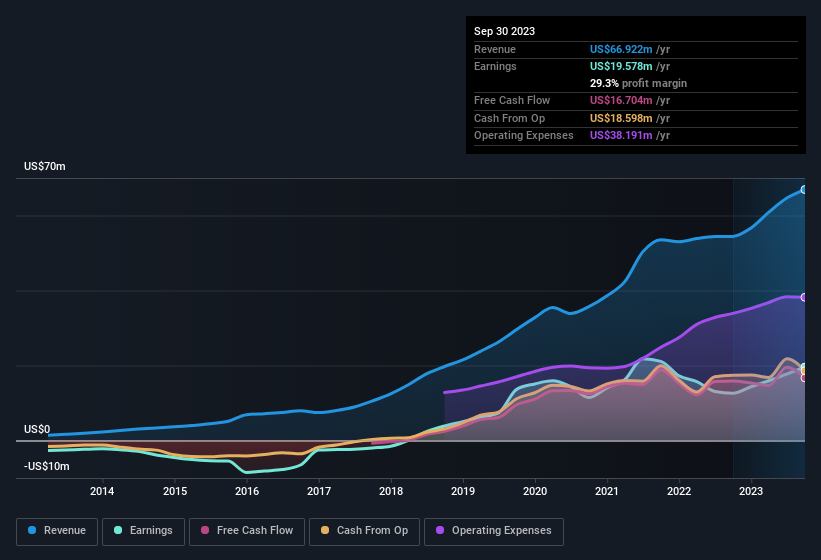Screen dimensions: 821x560
Task: Click the Revenue endpoint marker on chart
Action: click(x=804, y=189)
